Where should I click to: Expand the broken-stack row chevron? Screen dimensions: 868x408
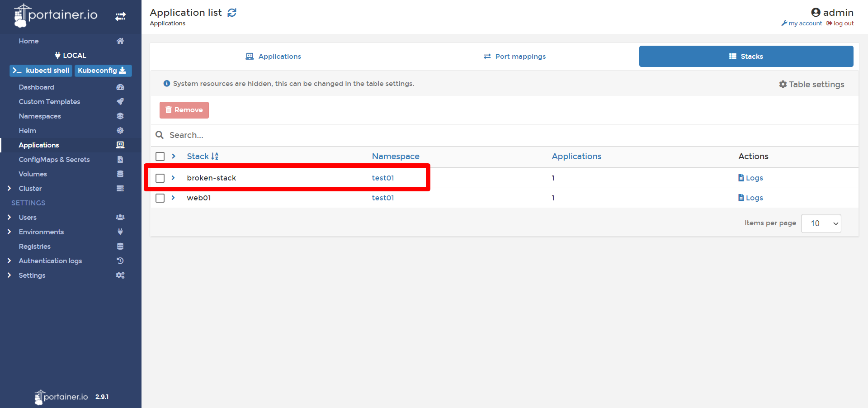(173, 178)
